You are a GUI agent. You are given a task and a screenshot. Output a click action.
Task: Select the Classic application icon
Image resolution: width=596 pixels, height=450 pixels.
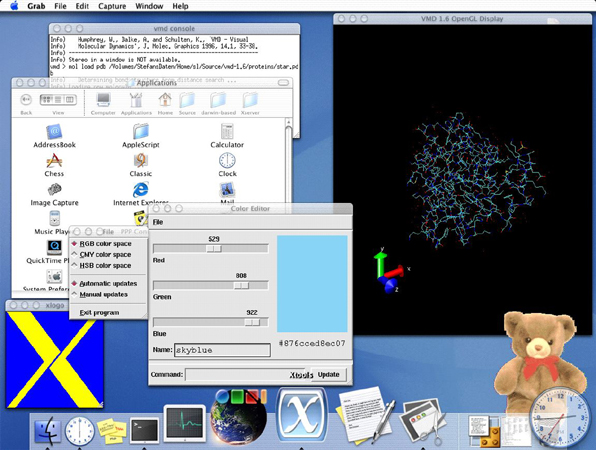pos(141,160)
